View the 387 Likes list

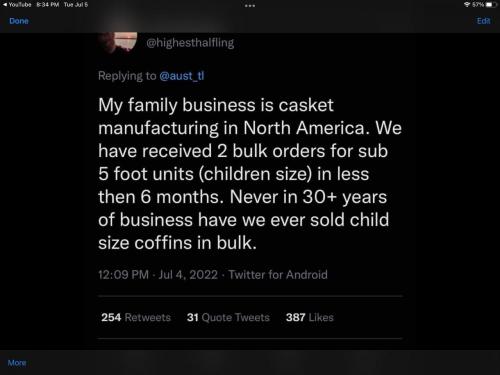[x=310, y=317]
